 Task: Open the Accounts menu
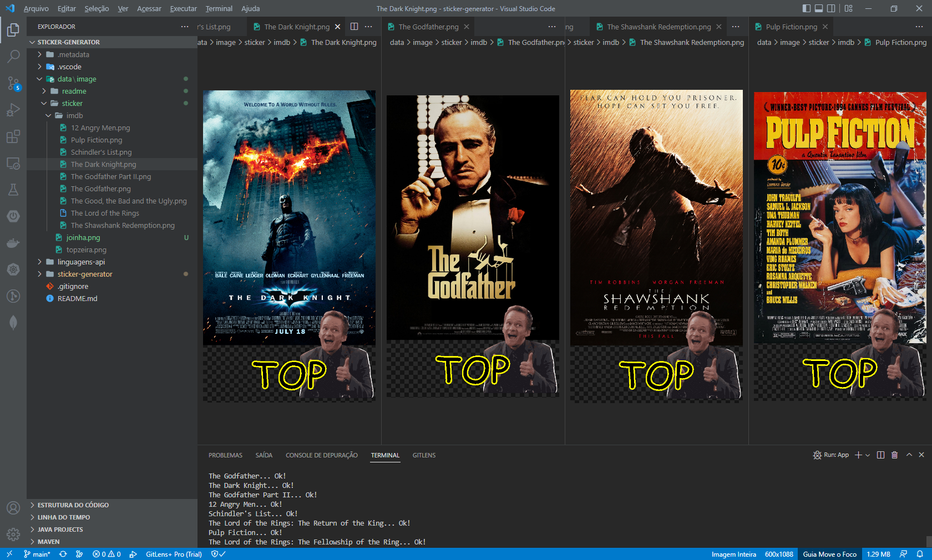coord(13,508)
